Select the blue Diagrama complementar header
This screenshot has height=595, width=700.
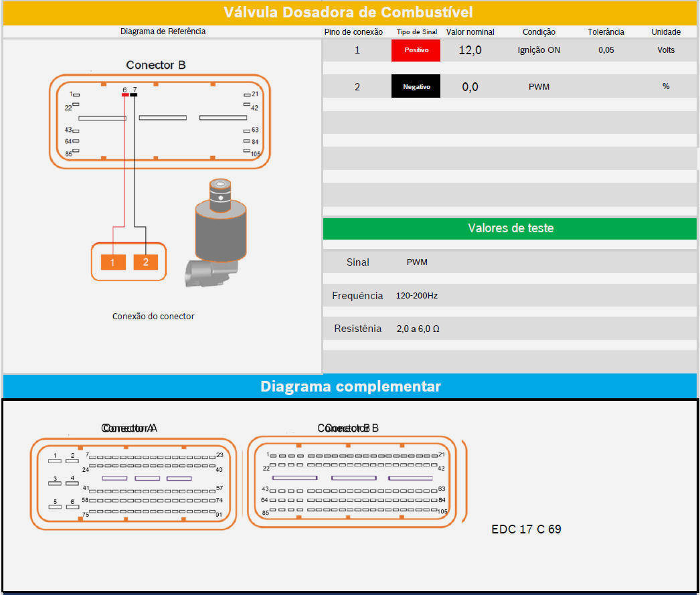click(x=350, y=386)
